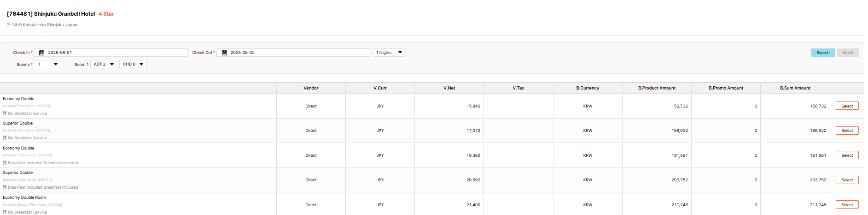Click the Search button
Viewport: 868px width, 215px height.
(x=823, y=53)
